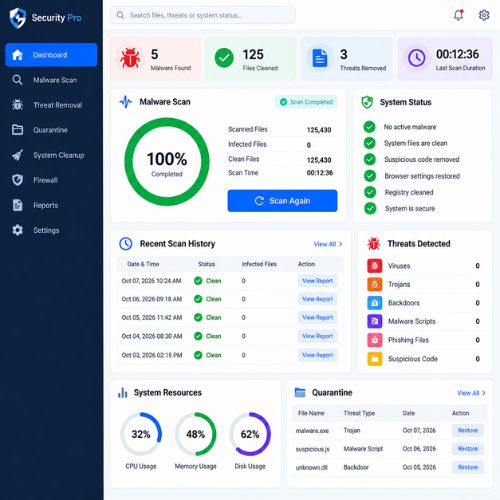Click the pink Phishing Files category icon
500x500 pixels.
[375, 340]
